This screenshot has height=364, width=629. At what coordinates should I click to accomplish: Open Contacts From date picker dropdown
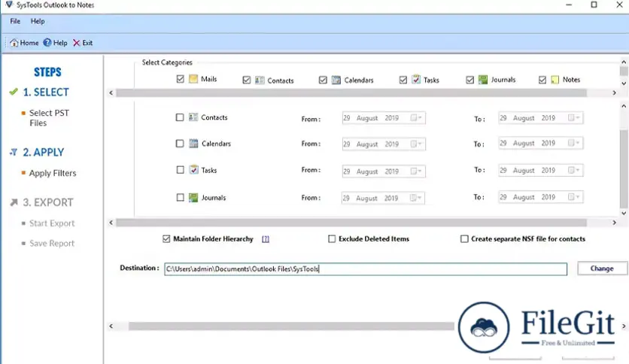[416, 118]
